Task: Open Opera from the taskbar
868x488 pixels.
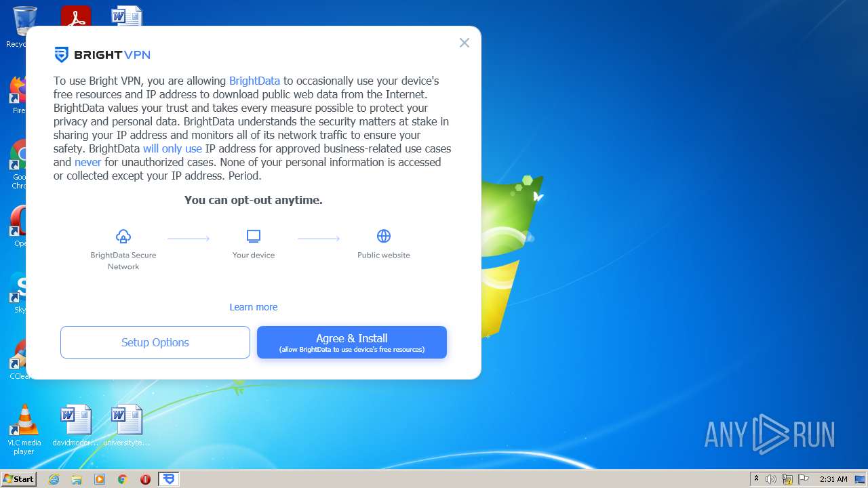Action: [x=145, y=479]
